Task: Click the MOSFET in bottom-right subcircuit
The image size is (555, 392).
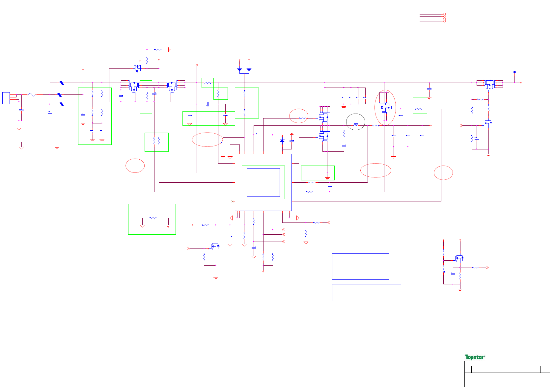Action: tap(459, 258)
